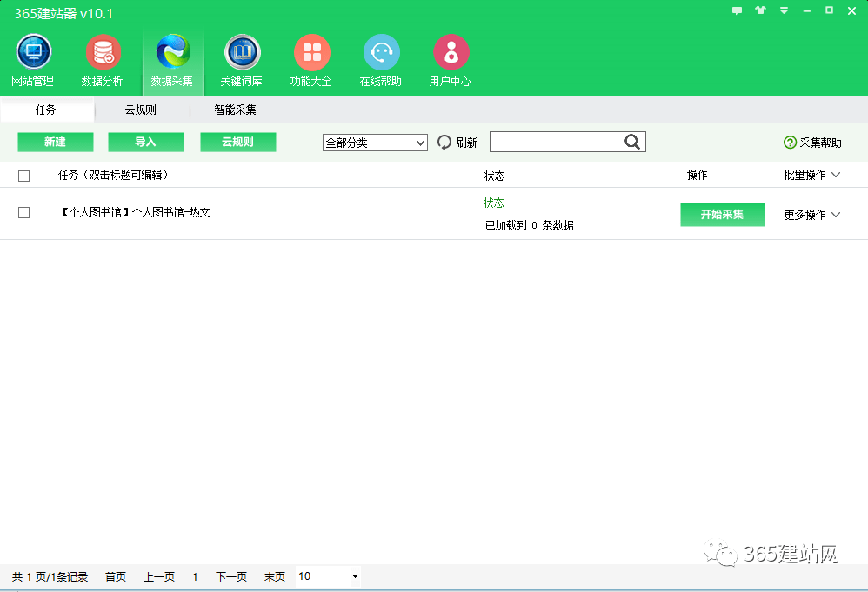Open the 用户中心 person icon

point(451,52)
